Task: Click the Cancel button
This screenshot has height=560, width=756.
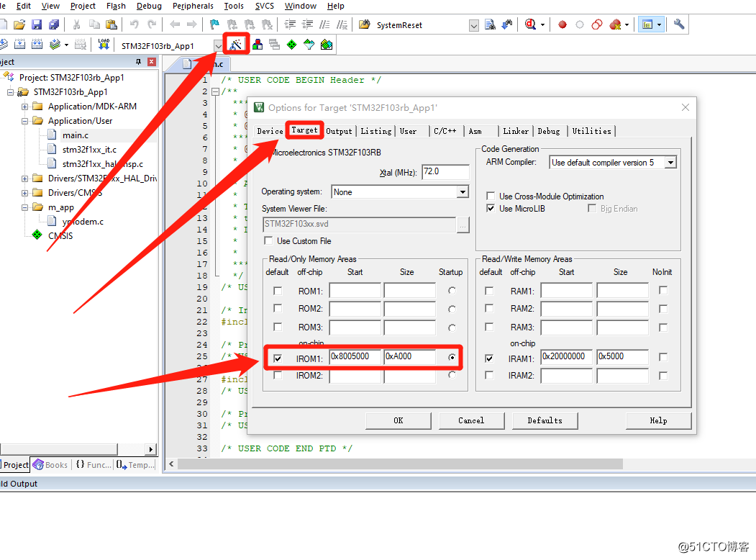Action: tap(472, 420)
